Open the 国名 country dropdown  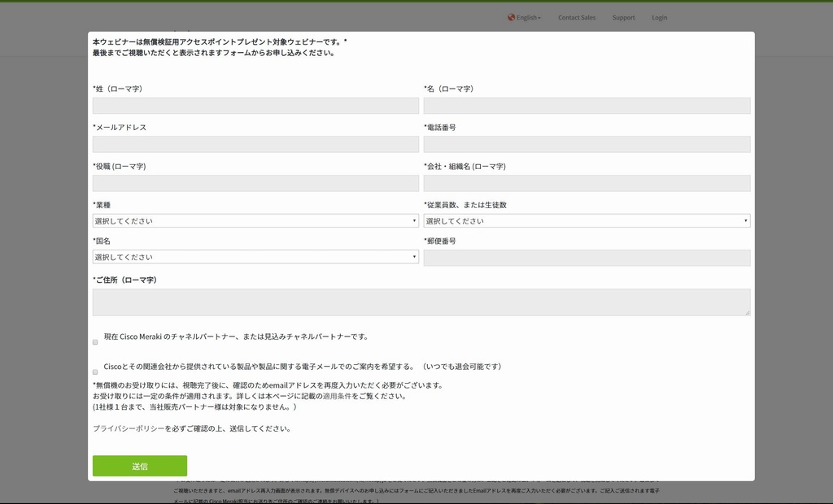pos(255,257)
